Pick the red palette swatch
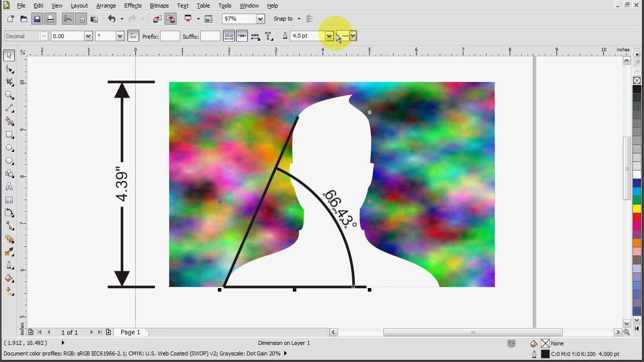This screenshot has width=644, height=362. [637, 217]
